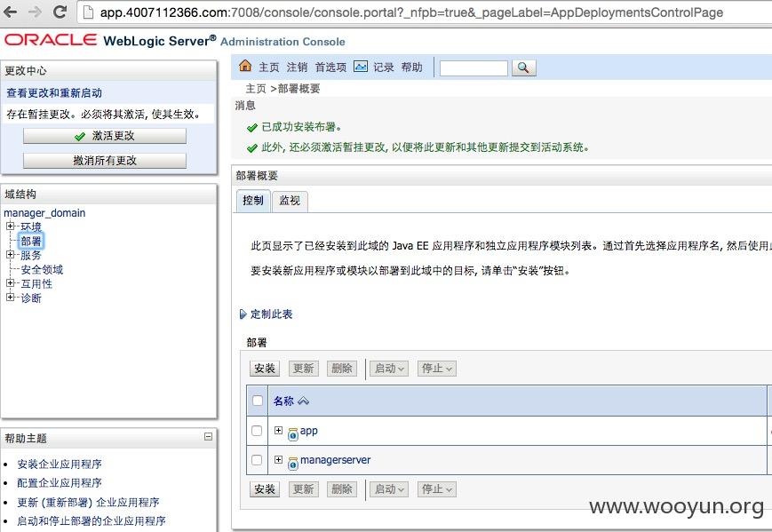Screen dimensions: 772x532
Task: Click the recording image icon before 记录
Action: pos(361,66)
